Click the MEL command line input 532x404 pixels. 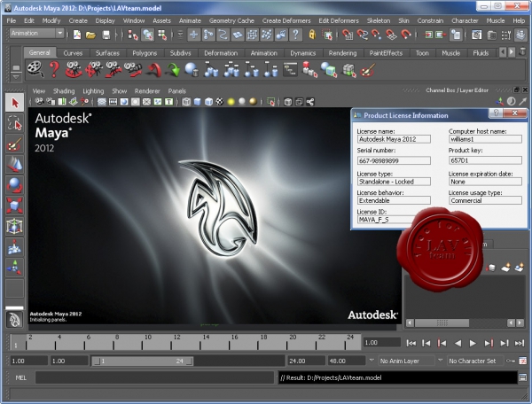pyautogui.click(x=154, y=377)
